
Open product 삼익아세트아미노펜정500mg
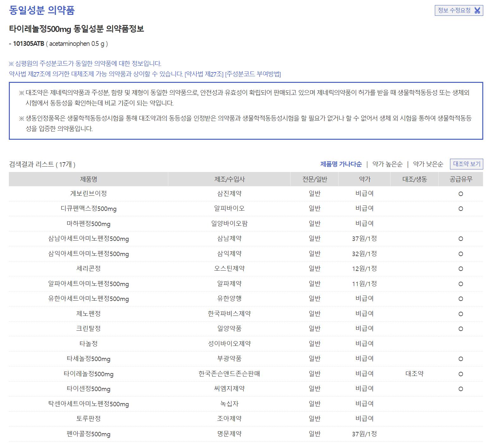[89, 254]
